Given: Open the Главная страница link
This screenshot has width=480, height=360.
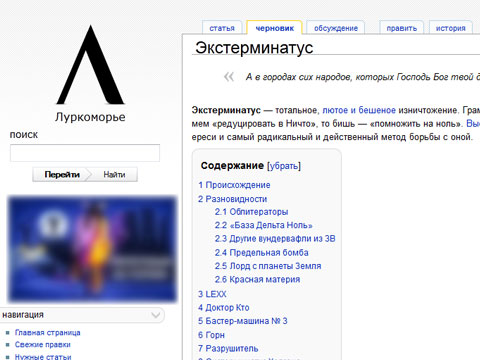Looking at the screenshot, I should click(48, 333).
